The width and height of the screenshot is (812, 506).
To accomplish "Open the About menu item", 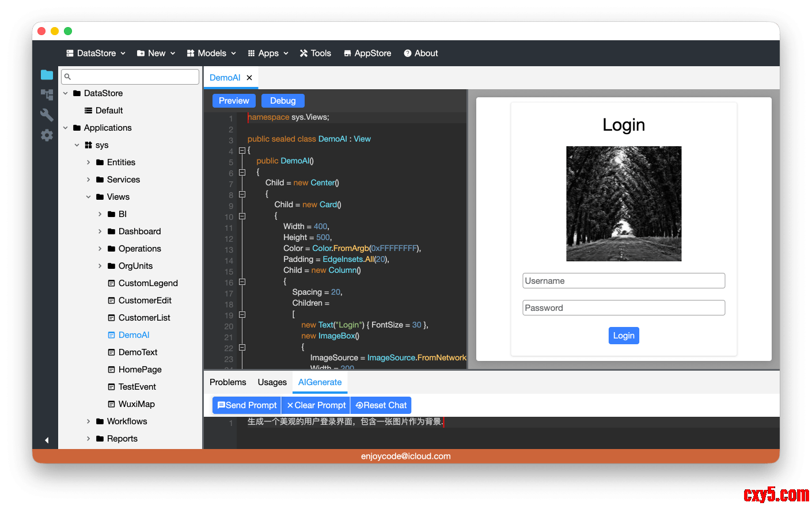I will [421, 53].
